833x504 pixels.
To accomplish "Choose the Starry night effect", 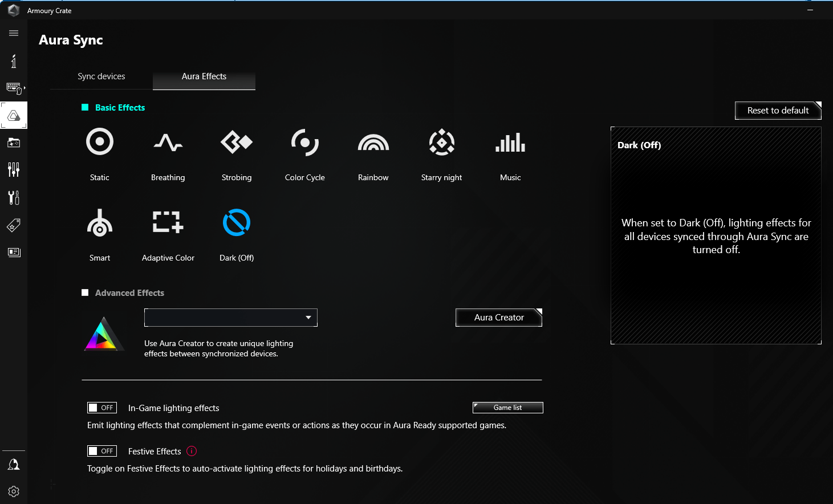I will pos(442,142).
